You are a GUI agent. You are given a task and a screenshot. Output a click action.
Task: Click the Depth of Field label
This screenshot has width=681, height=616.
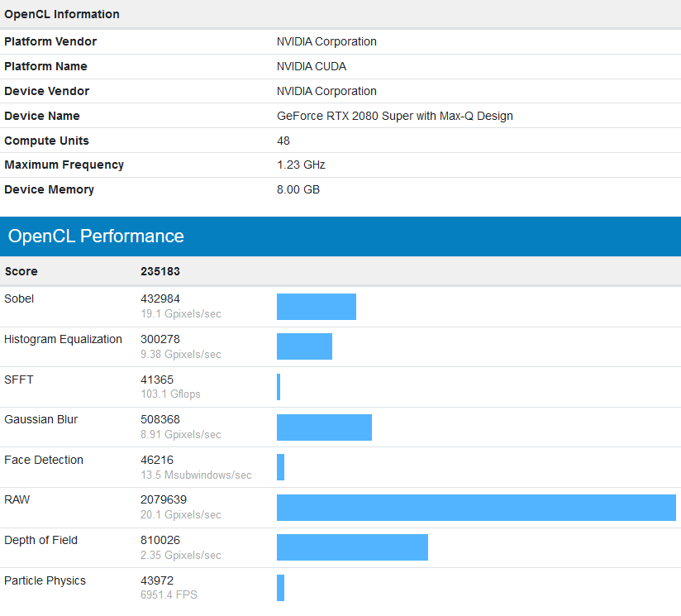[40, 541]
